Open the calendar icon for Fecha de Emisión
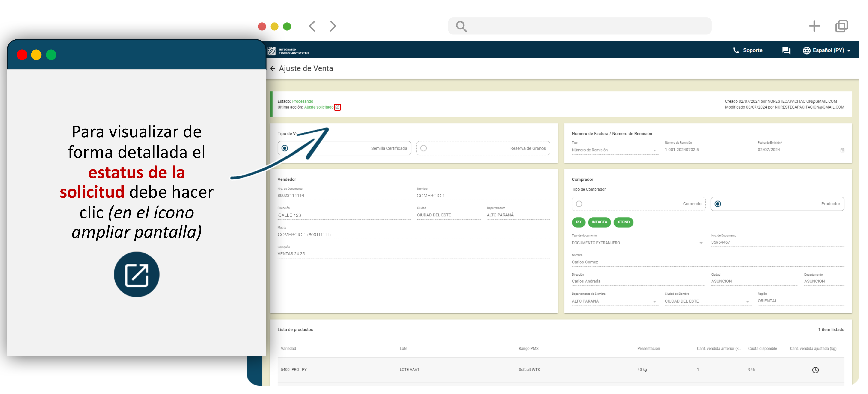Viewport: 868px width, 394px height. [842, 150]
